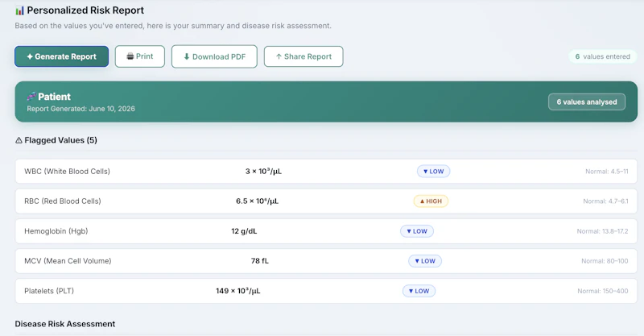Print the risk report
The image size is (644, 336).
[x=139, y=56]
